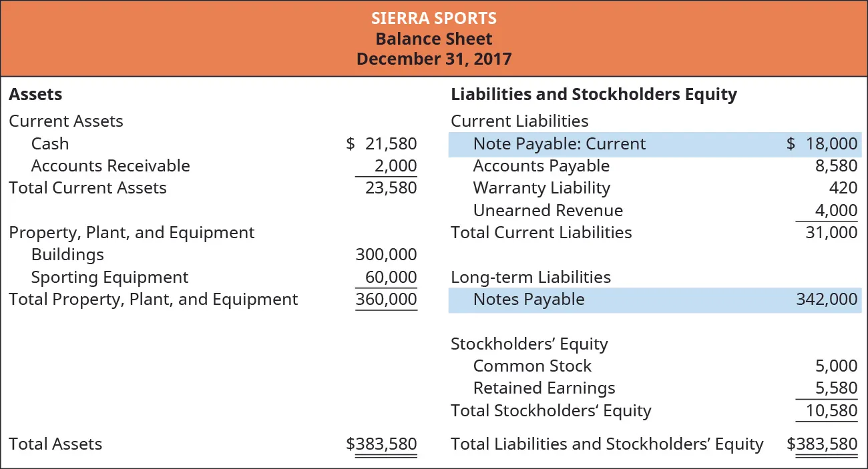This screenshot has height=469, width=868.
Task: Click Total Property, Plant, and Equipment value
Action: (x=387, y=299)
